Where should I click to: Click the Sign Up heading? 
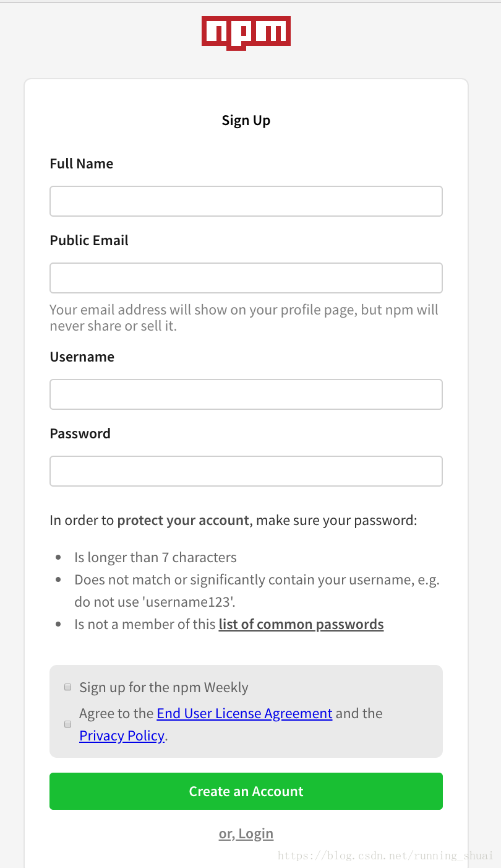pos(246,120)
